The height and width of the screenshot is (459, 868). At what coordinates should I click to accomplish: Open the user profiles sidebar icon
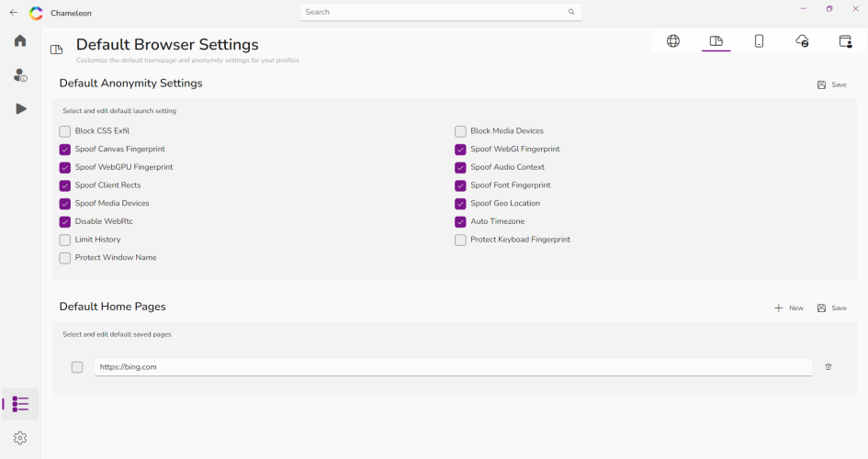(x=20, y=74)
